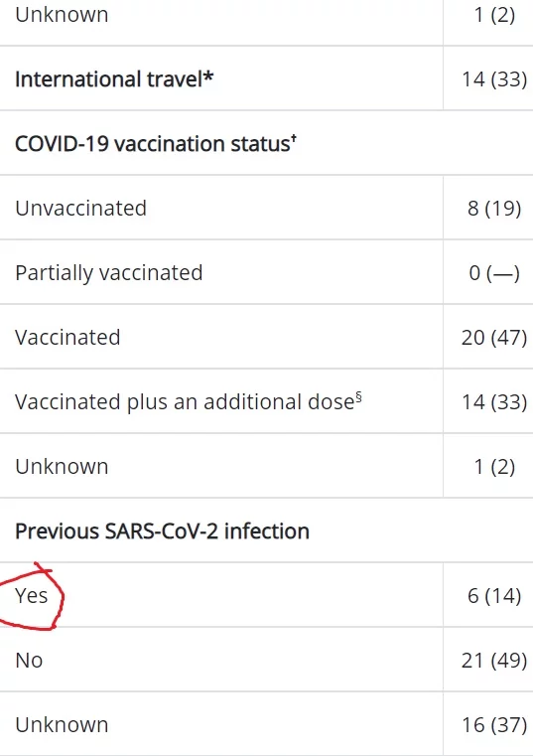
Task: Click the Partially vaccinated label
Action: click(109, 273)
